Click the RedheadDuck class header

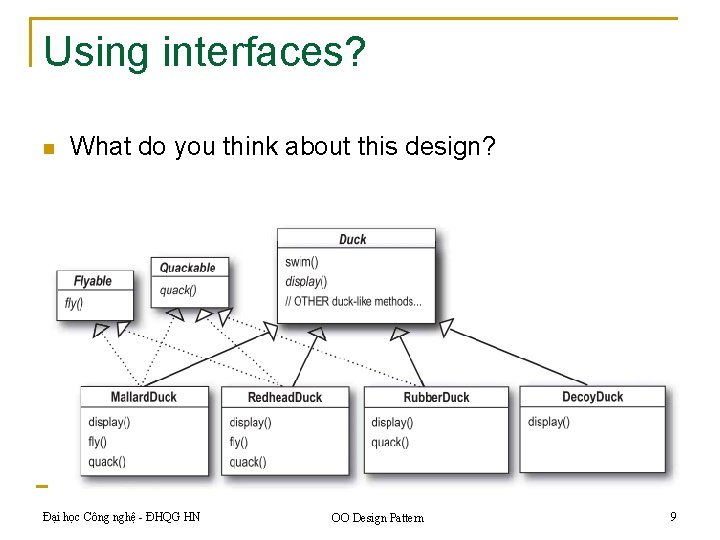pyautogui.click(x=285, y=397)
